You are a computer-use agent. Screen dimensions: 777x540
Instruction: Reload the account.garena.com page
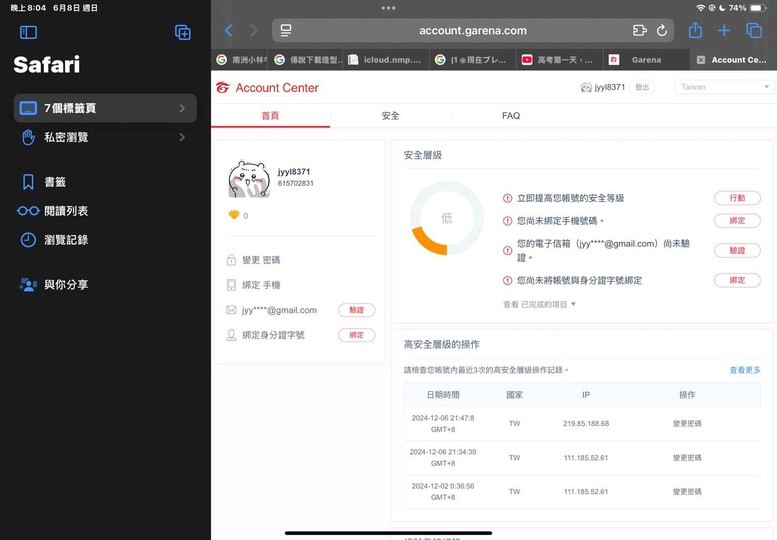tap(662, 31)
